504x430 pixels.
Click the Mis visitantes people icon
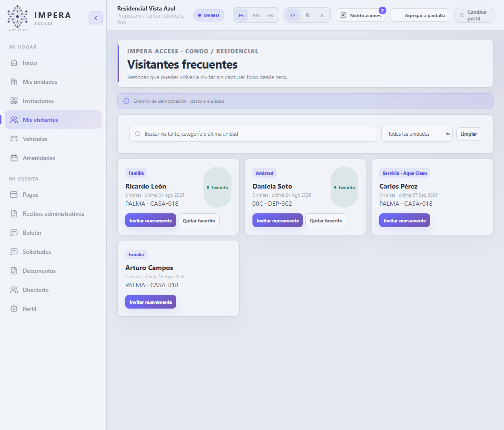14,120
